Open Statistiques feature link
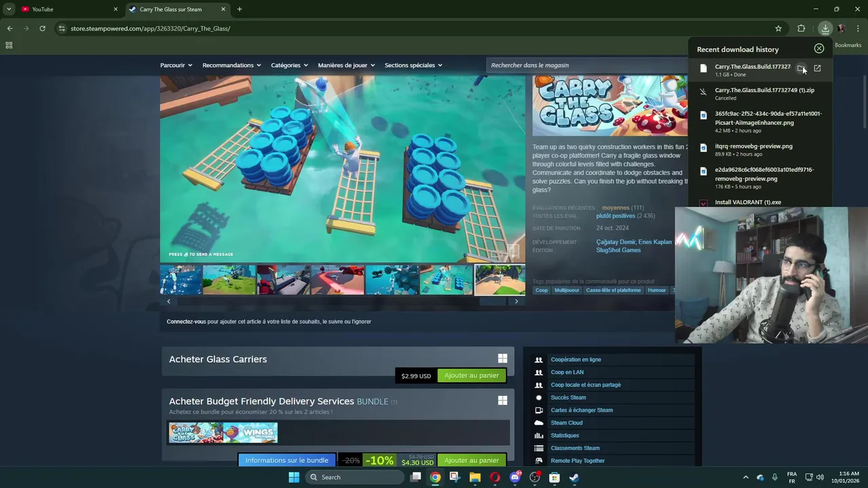The image size is (868, 488). 565,436
